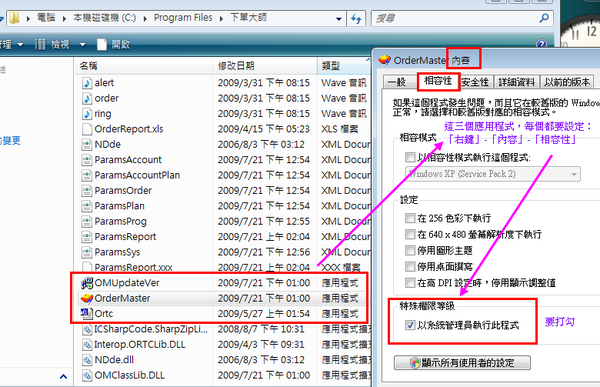Screen dimensions: 600x387
Task: Sort by the 修改日期 date column header
Action: pyautogui.click(x=264, y=66)
